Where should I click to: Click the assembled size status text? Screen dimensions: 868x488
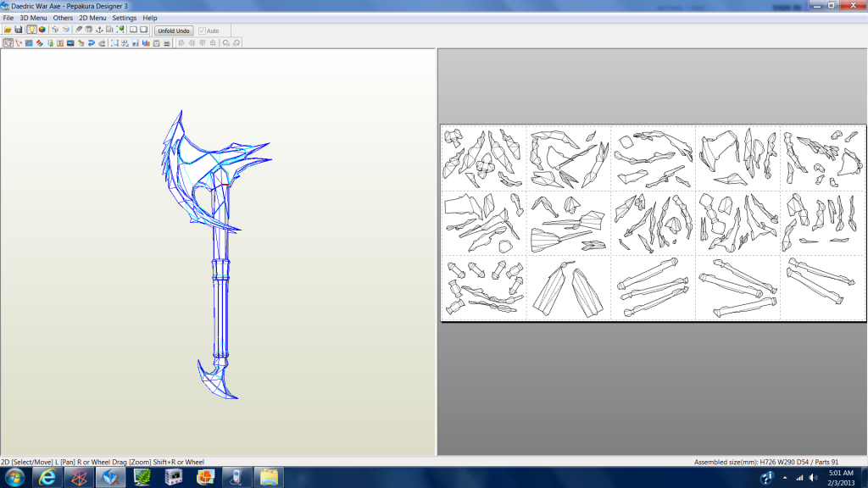pyautogui.click(x=766, y=462)
